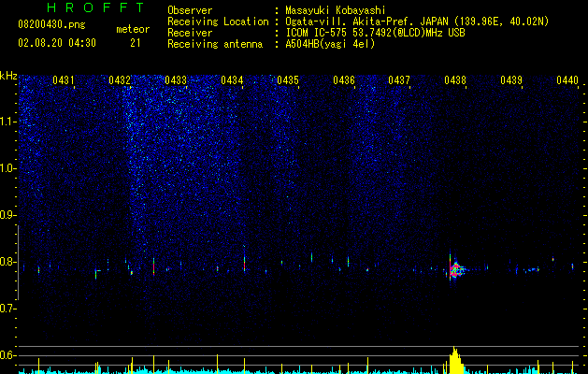Click the 0.7 kHz axis label
This screenshot has width=588, height=374.
[7, 309]
